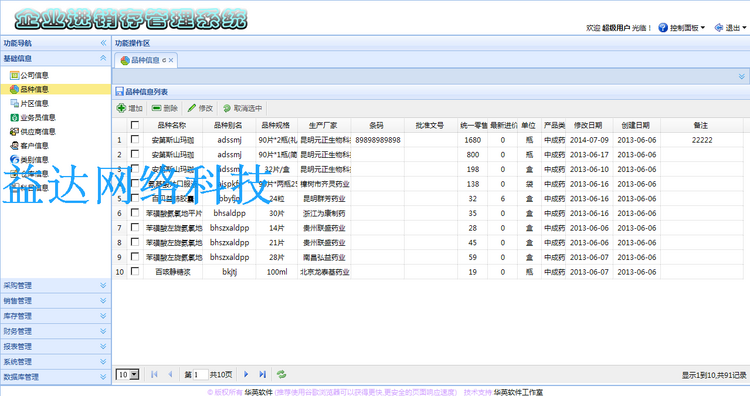Click into the page number input field
The image size is (750, 396).
(200, 374)
